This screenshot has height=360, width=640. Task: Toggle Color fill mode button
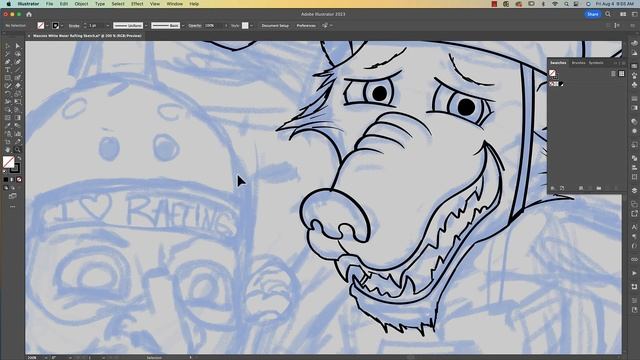tap(5, 180)
